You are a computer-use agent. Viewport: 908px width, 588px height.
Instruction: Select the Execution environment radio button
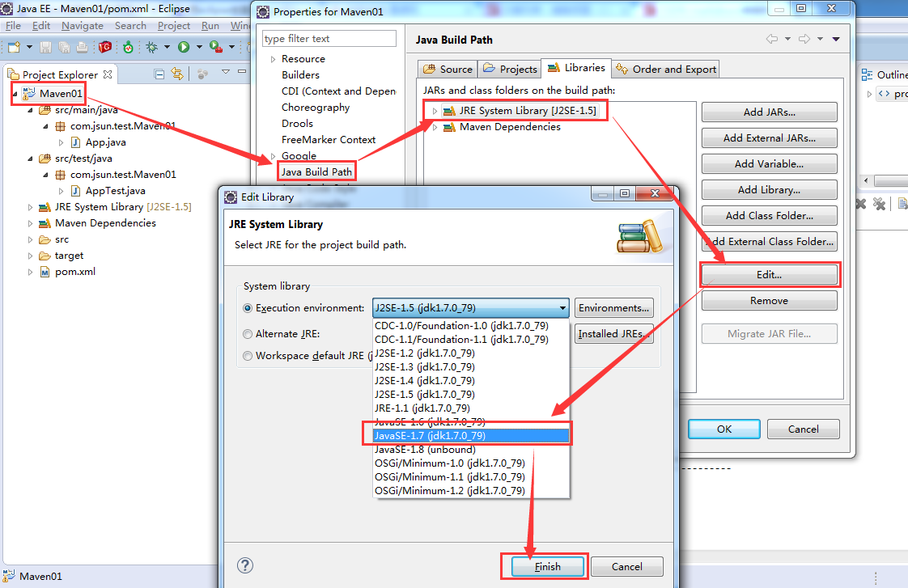click(248, 308)
